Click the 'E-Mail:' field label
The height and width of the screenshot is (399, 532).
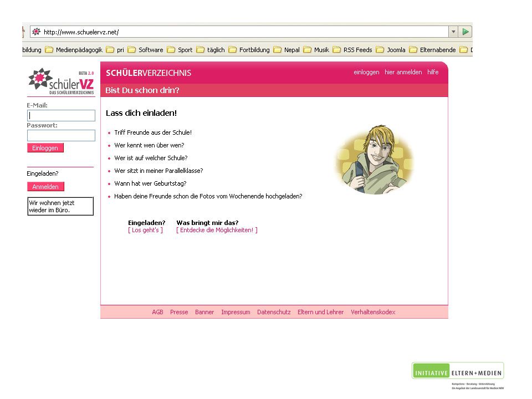pos(37,105)
